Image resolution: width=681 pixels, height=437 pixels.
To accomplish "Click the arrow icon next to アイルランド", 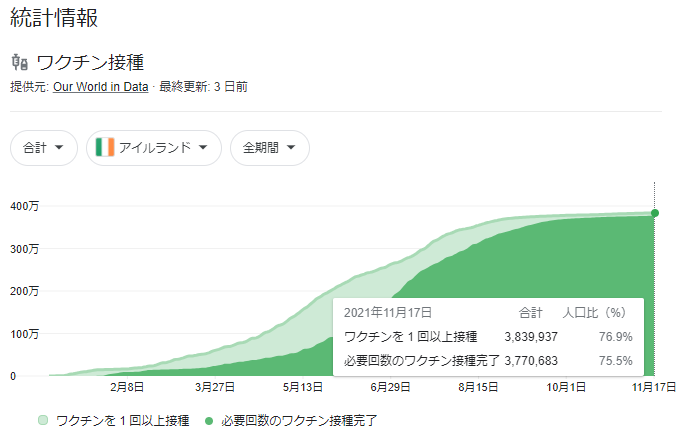I will (x=203, y=148).
